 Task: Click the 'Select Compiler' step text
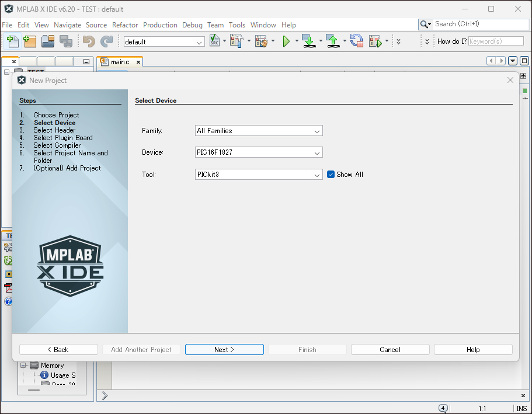(x=57, y=145)
